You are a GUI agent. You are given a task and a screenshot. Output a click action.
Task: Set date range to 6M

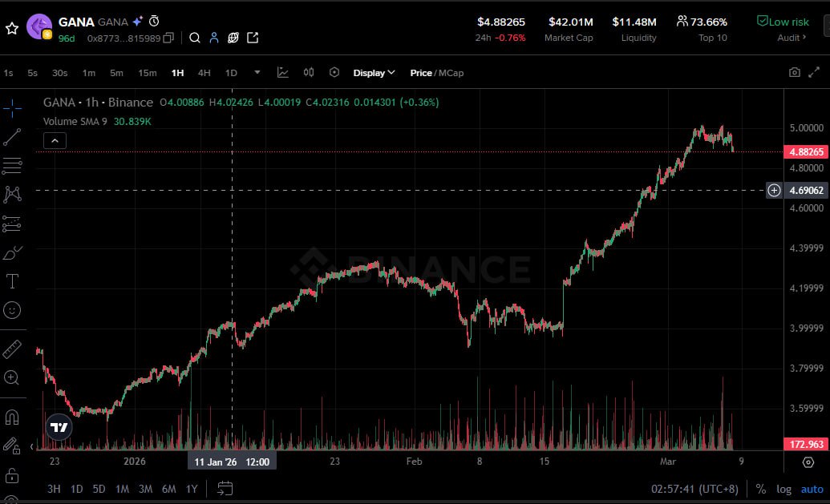[169, 489]
